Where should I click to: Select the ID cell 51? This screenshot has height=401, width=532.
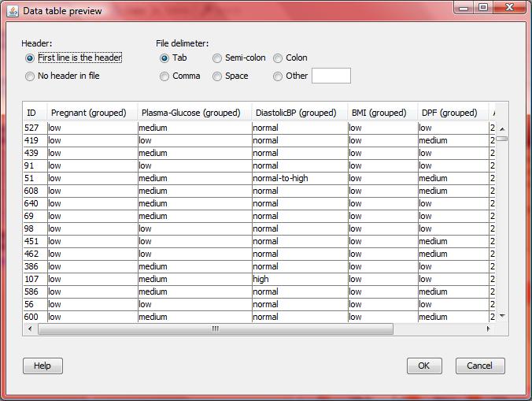coord(35,178)
